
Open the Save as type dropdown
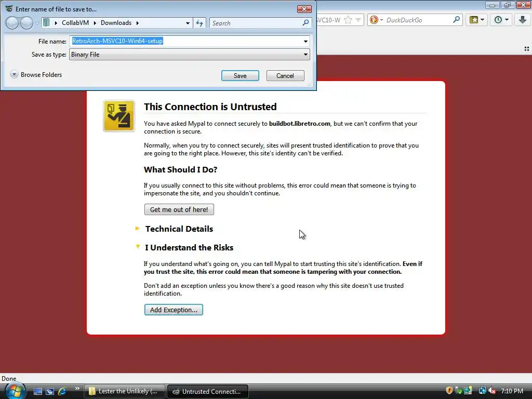(x=305, y=54)
